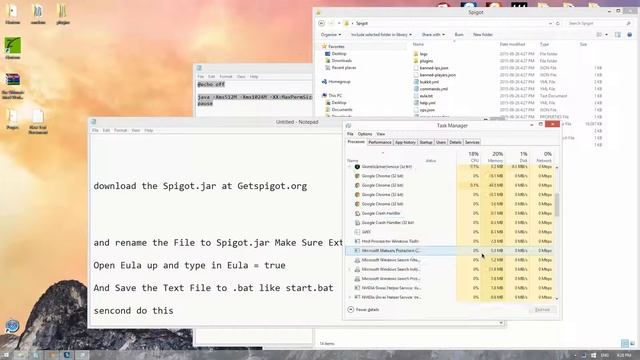The height and width of the screenshot is (360, 640).
Task: Click the Task Manager vertical scrollbar thumb
Action: click(557, 205)
